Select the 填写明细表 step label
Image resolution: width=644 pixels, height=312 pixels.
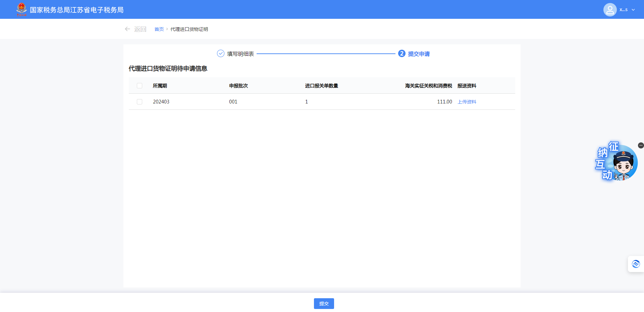tap(240, 54)
